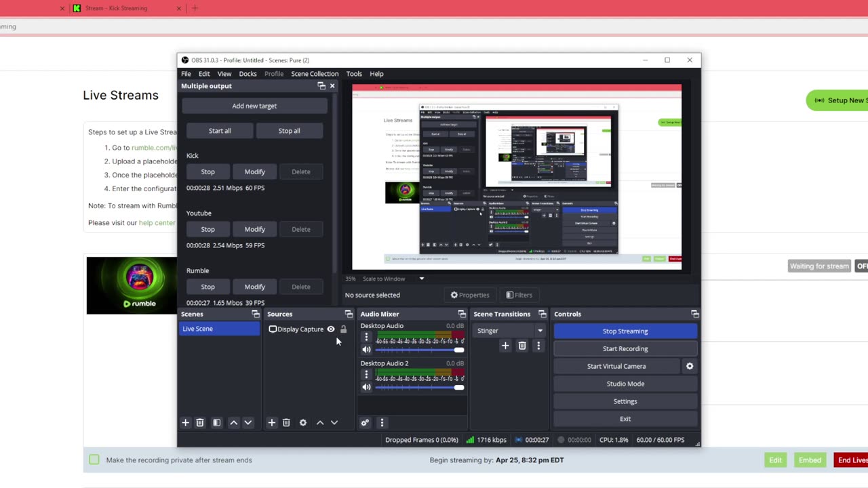Adjust Desktop Audio volume slider
Viewport: 868px width, 488px height.
420,350
